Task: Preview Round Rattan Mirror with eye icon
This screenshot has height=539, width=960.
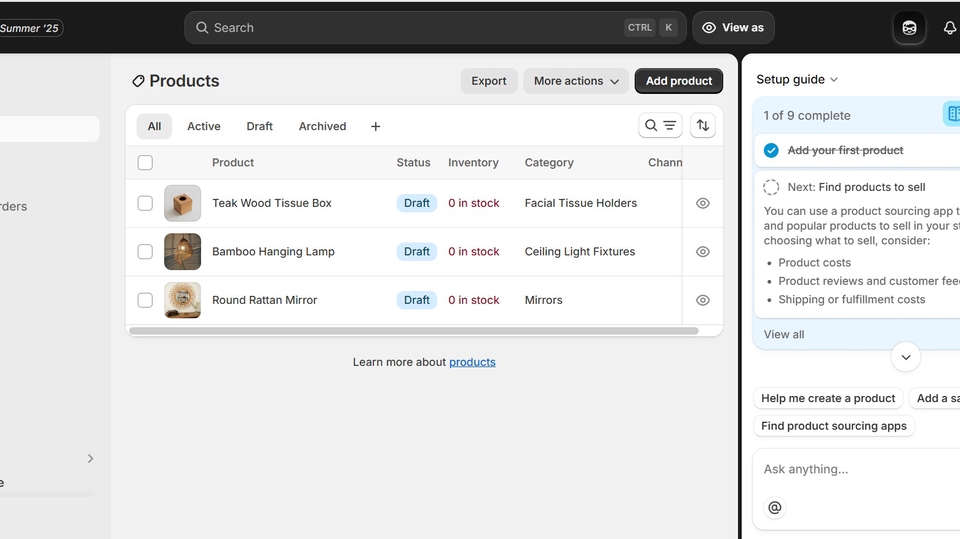Action: click(x=703, y=300)
